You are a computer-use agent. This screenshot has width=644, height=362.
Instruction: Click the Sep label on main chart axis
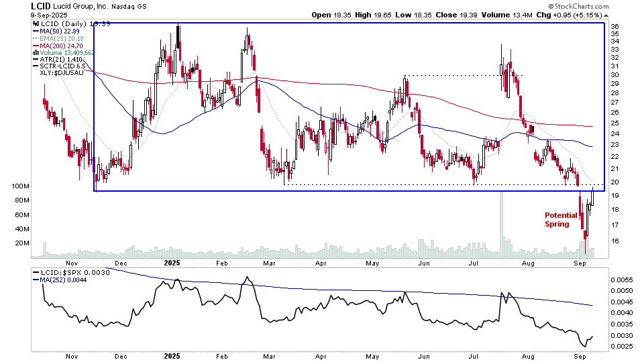tap(580, 263)
